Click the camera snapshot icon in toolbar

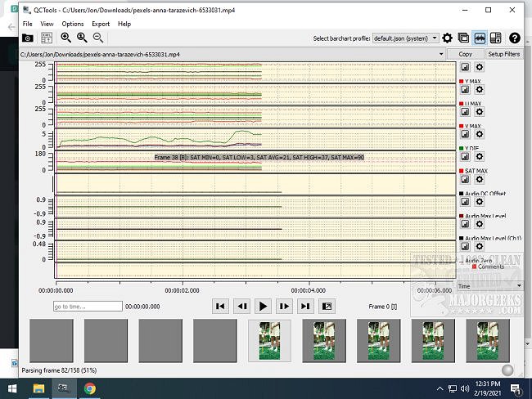[27, 38]
